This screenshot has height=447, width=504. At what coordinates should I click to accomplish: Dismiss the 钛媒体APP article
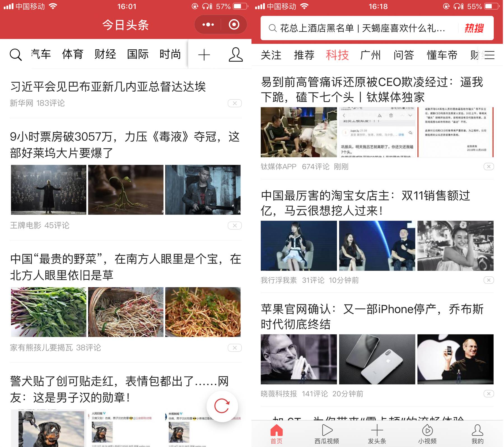(489, 167)
